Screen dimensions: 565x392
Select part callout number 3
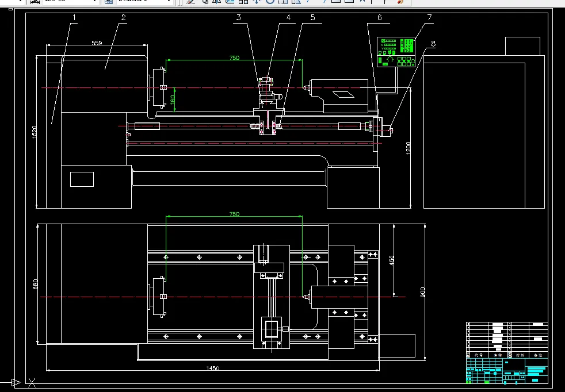pos(239,17)
